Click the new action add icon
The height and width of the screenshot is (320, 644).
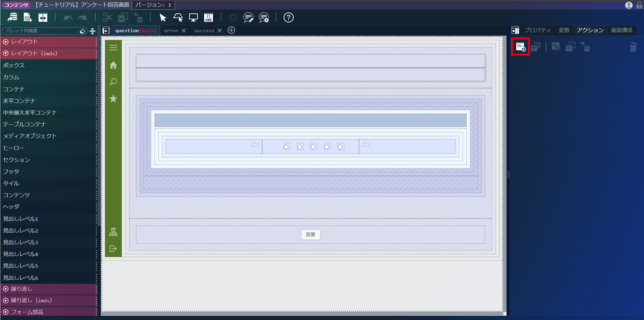[x=521, y=47]
